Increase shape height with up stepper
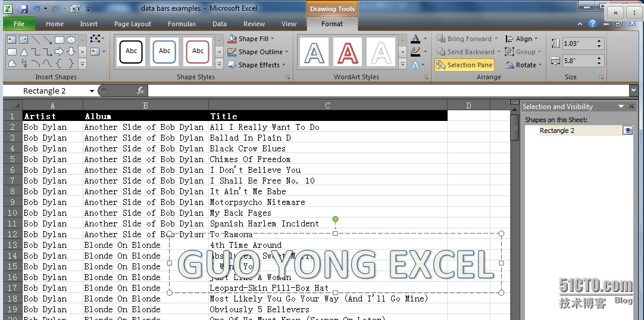644x320 pixels. pyautogui.click(x=599, y=41)
